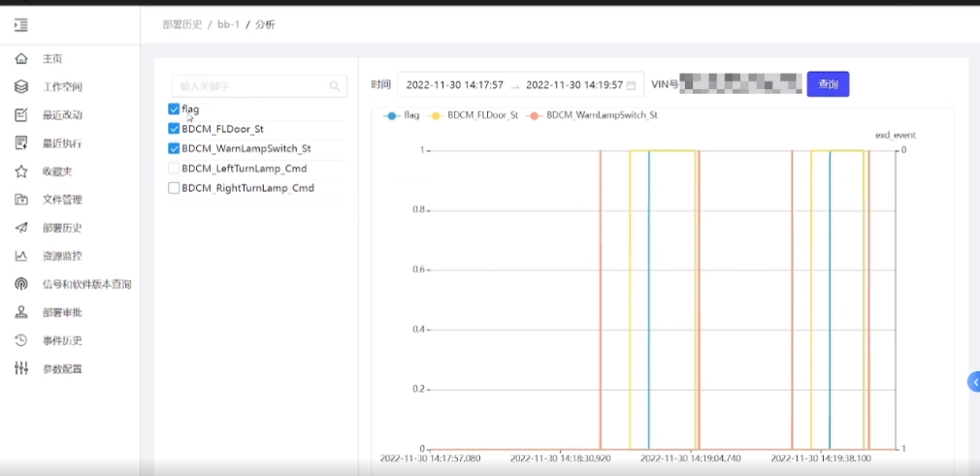Viewport: 980px width, 476px height.
Task: Check BDCM_RightTurnLamp_Cmd signal
Action: pyautogui.click(x=174, y=188)
